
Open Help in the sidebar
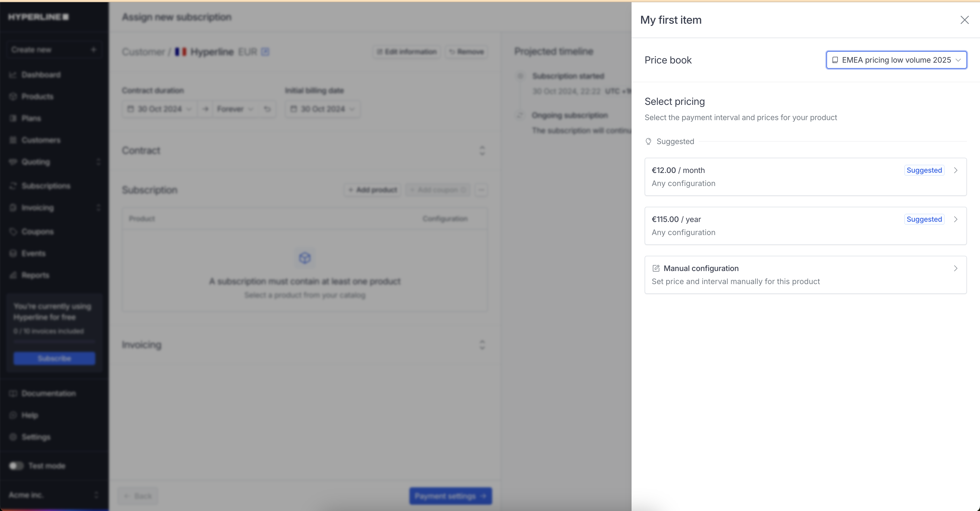(x=30, y=415)
